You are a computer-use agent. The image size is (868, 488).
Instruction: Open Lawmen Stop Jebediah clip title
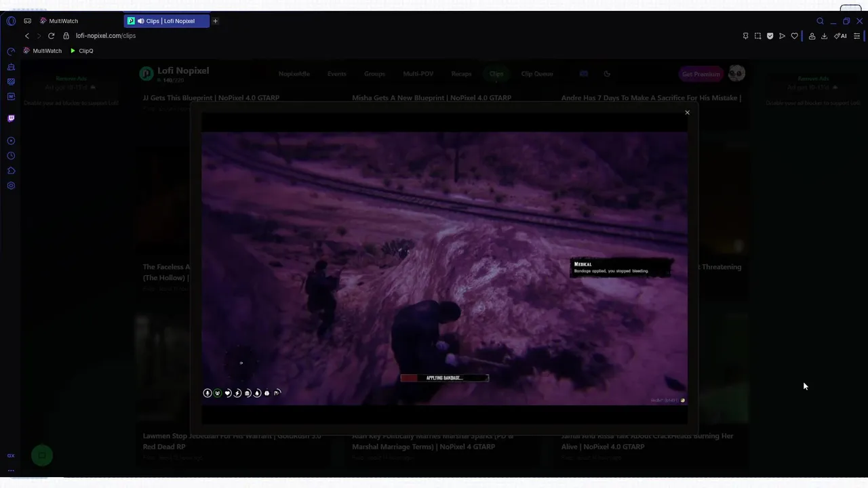pyautogui.click(x=231, y=441)
